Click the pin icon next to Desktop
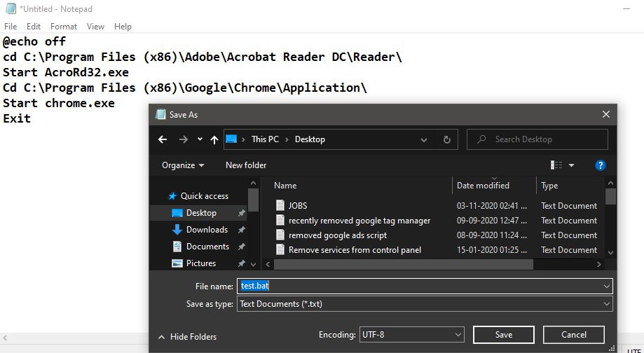The image size is (644, 353). tap(242, 213)
